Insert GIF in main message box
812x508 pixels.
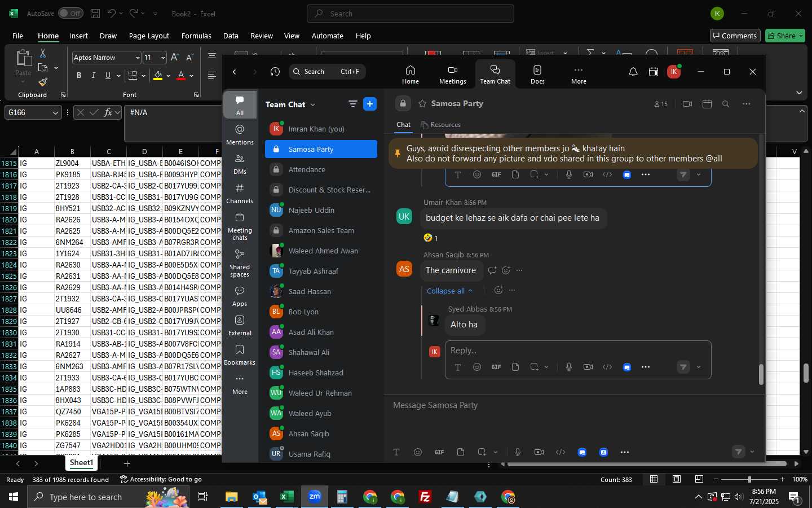pos(439,452)
